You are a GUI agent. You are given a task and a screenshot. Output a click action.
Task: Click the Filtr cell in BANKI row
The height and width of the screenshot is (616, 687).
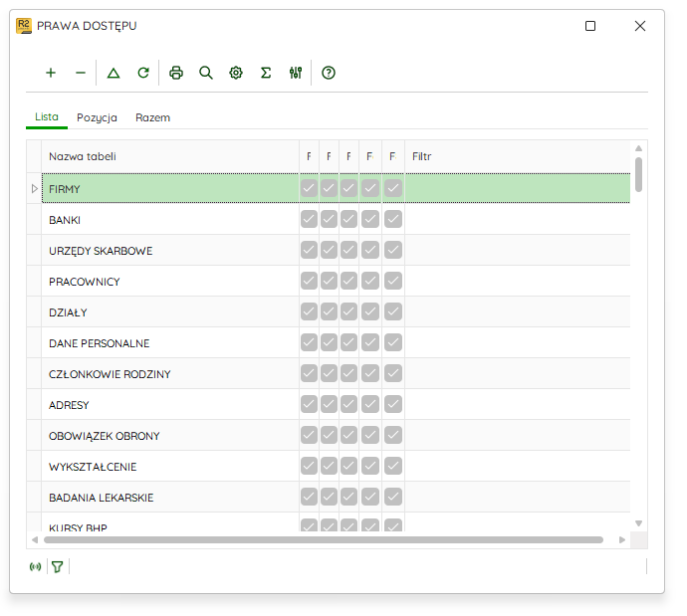point(518,219)
